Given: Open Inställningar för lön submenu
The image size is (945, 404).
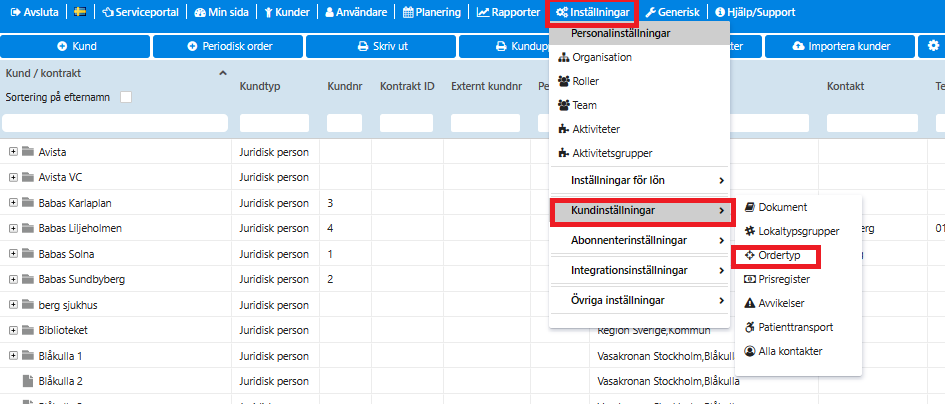Looking at the screenshot, I should [x=639, y=180].
